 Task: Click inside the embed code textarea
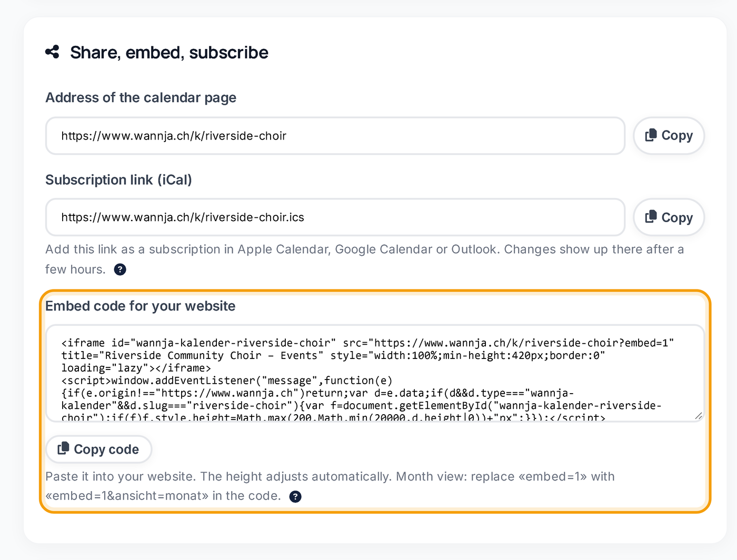(375, 373)
